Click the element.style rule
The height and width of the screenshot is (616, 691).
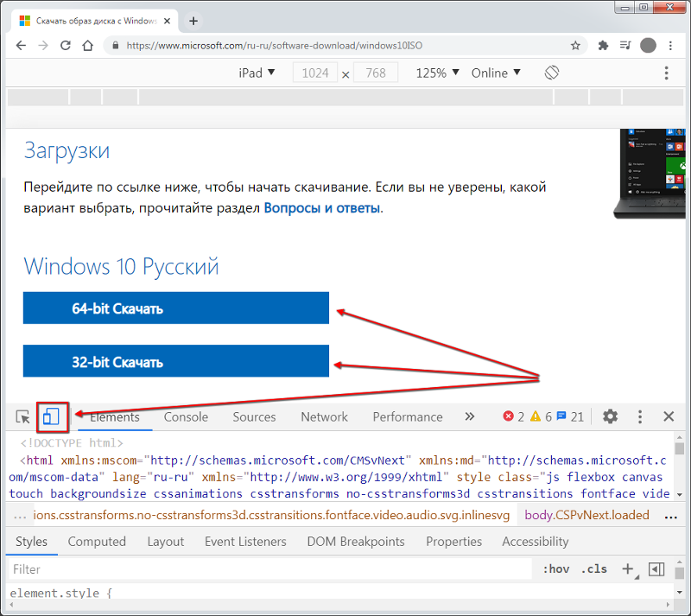coord(60,593)
